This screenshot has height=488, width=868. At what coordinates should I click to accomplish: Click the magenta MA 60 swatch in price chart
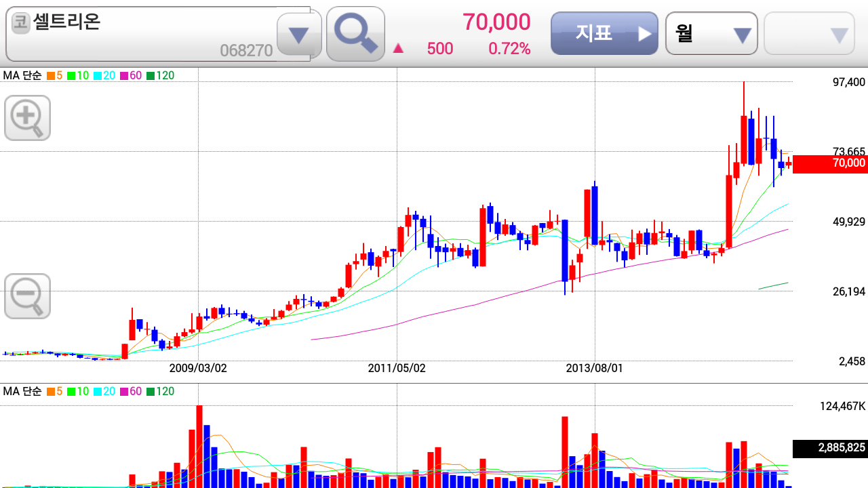tap(123, 76)
